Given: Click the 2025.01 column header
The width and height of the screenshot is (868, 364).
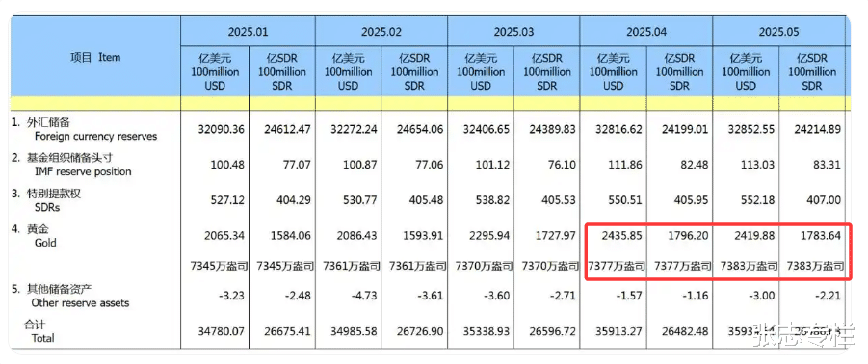Looking at the screenshot, I should pos(248,32).
